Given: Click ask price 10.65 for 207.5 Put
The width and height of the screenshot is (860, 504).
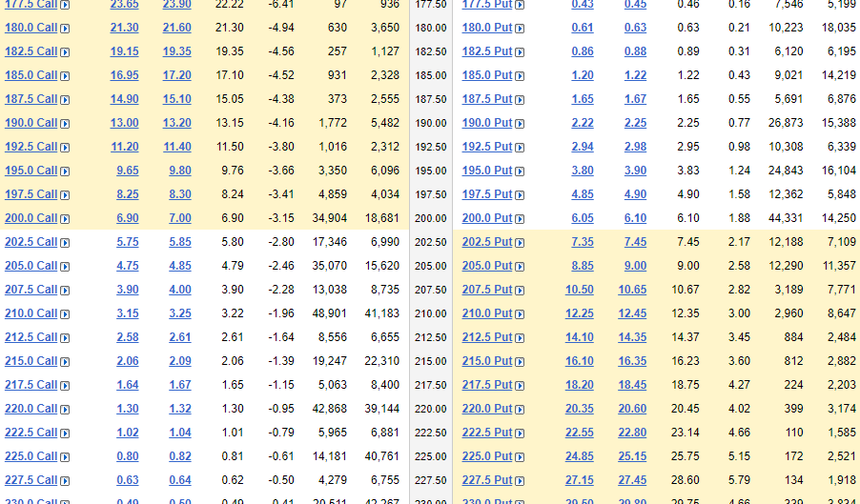Looking at the screenshot, I should [x=632, y=290].
